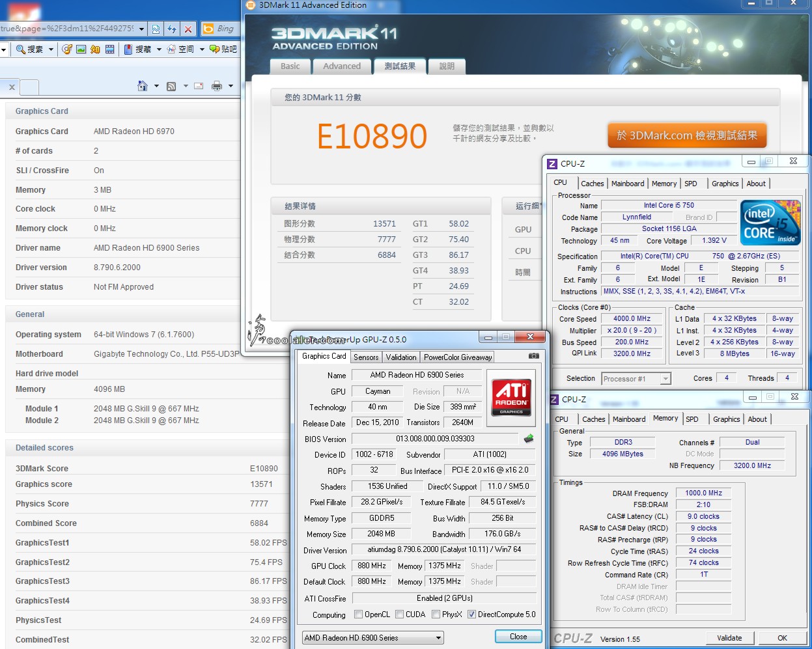Open the browser address bar history dropdown

pos(141,29)
